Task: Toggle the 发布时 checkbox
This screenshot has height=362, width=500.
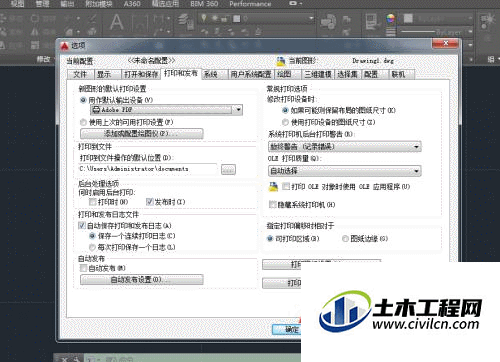Action: (149, 202)
